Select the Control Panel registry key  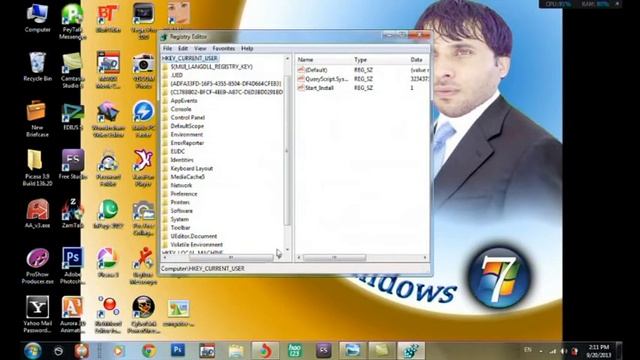coord(188,118)
